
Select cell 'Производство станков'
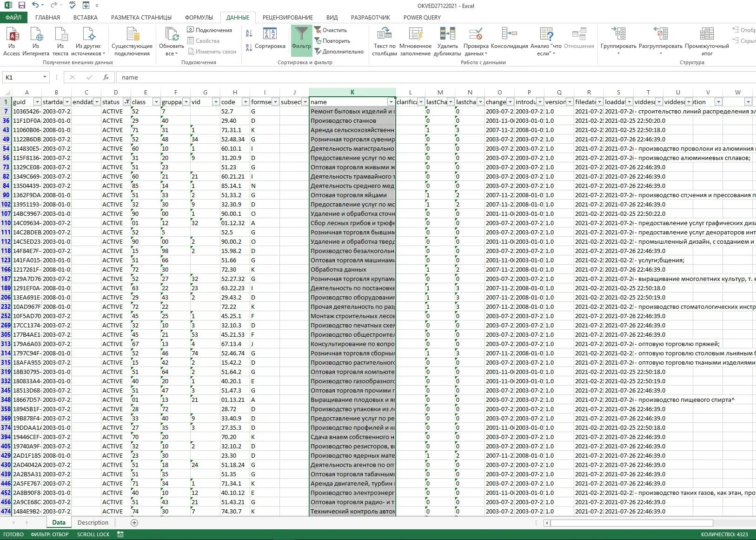pos(352,120)
